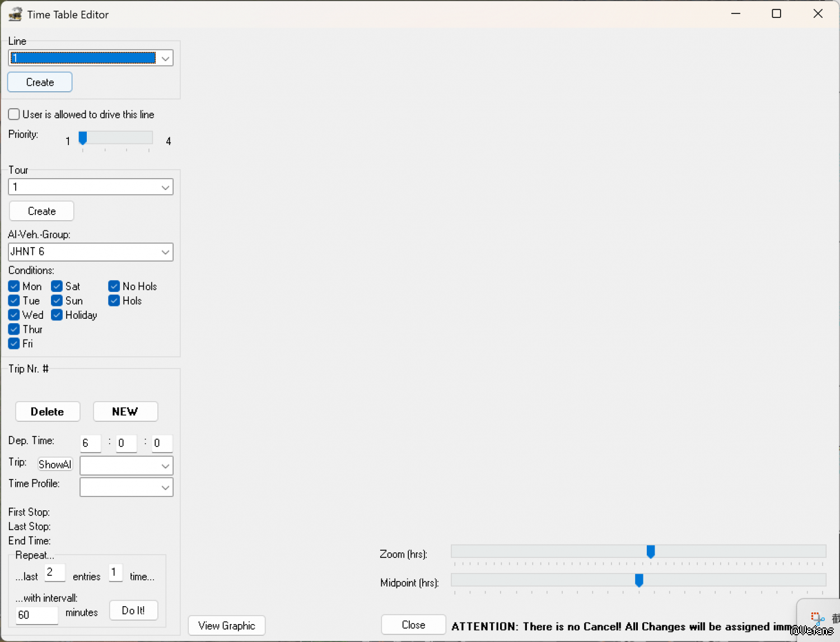
Task: Open the View Graphic display
Action: tap(227, 626)
